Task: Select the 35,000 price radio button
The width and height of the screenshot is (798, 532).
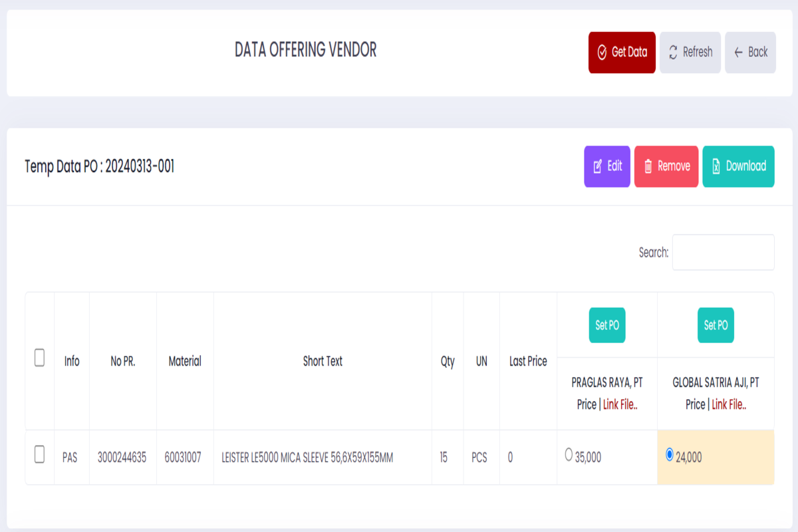Action: (568, 455)
